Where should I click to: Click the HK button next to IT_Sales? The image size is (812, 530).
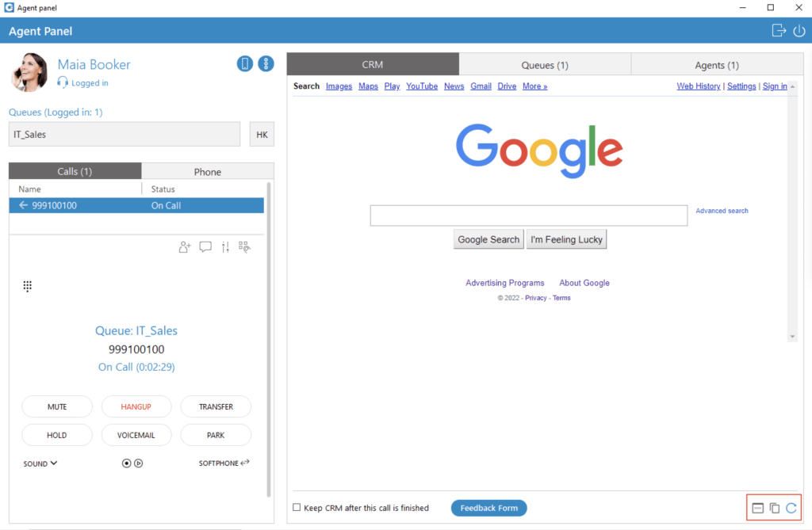pyautogui.click(x=262, y=135)
